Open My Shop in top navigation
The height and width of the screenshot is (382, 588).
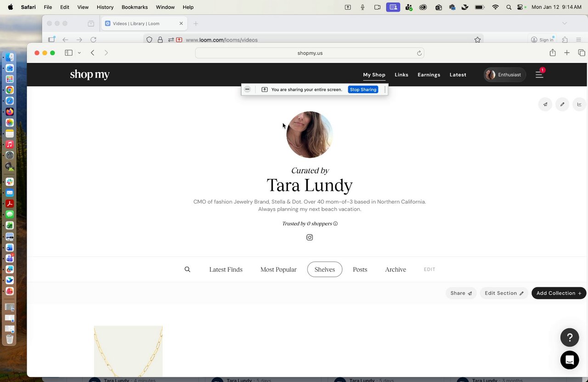pos(374,75)
